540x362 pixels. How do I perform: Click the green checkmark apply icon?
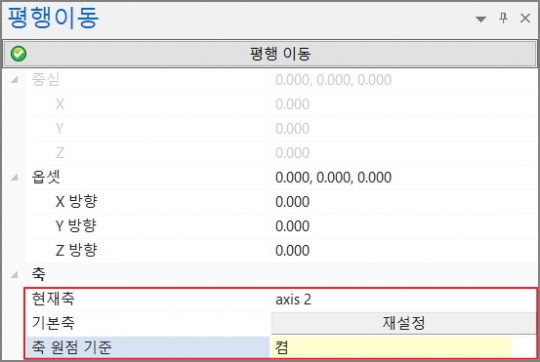(x=18, y=54)
